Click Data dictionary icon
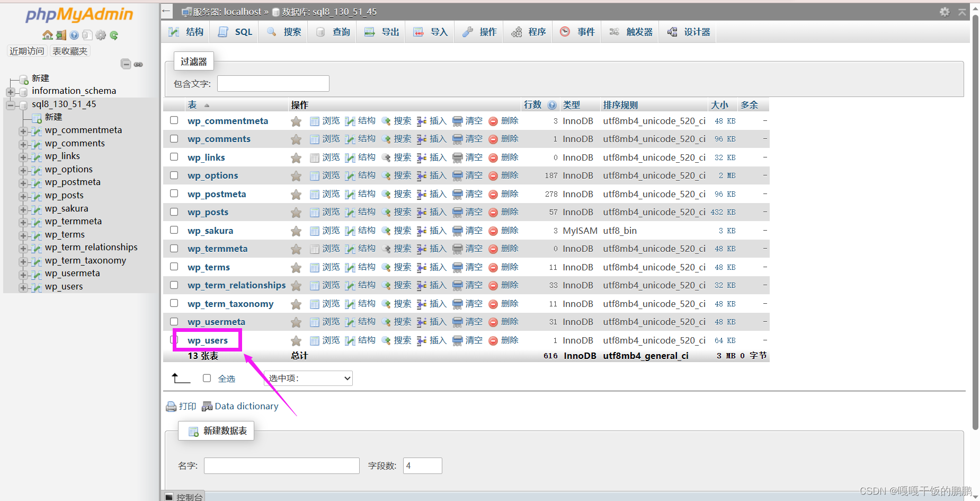Screen dimensions: 980x501 point(207,407)
